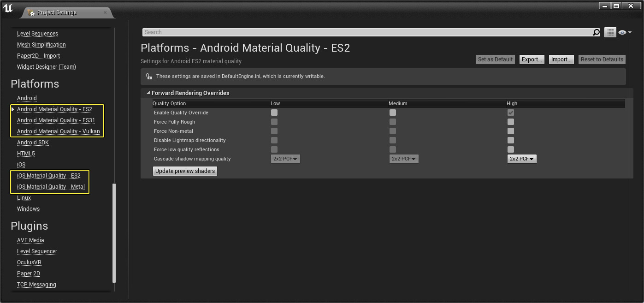This screenshot has width=644, height=303.
Task: Open AVF Media plugin settings
Action: coord(30,240)
